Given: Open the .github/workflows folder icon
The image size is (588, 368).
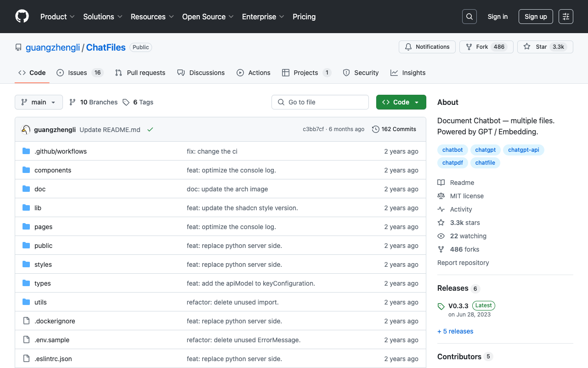Looking at the screenshot, I should [x=26, y=151].
